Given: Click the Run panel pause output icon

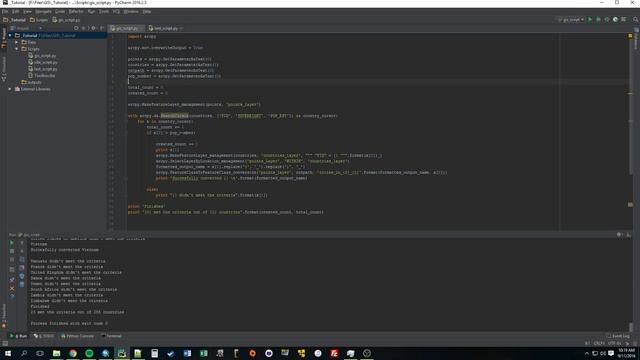Looking at the screenshot, I should (x=12, y=260).
